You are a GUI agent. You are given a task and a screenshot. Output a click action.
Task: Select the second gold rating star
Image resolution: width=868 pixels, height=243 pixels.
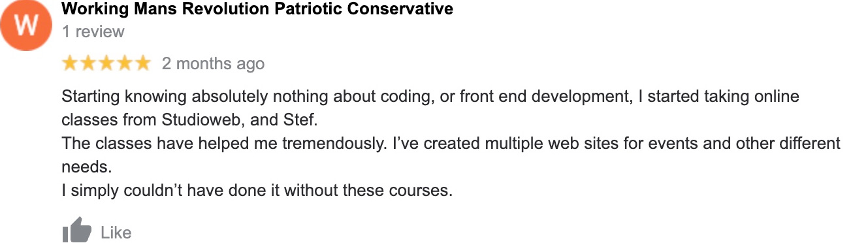click(88, 63)
